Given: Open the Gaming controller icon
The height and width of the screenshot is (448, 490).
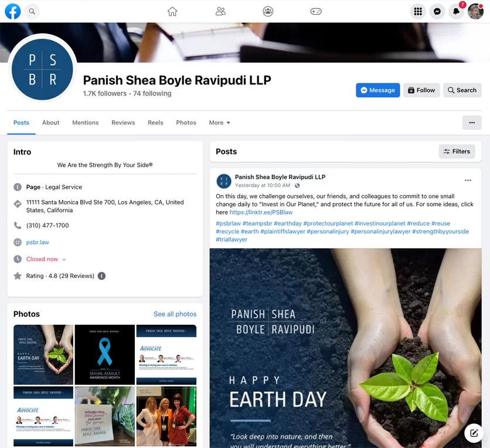Looking at the screenshot, I should pyautogui.click(x=315, y=11).
